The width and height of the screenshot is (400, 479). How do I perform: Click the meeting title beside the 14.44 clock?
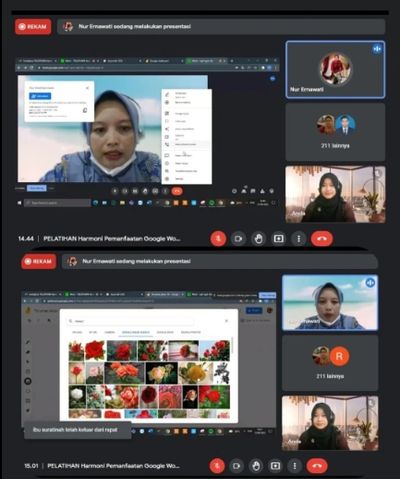click(112, 239)
